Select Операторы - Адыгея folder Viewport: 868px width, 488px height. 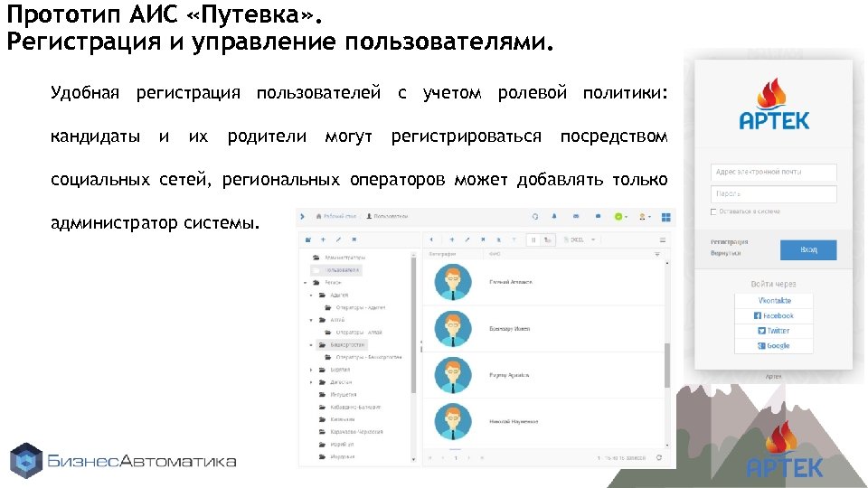(355, 307)
